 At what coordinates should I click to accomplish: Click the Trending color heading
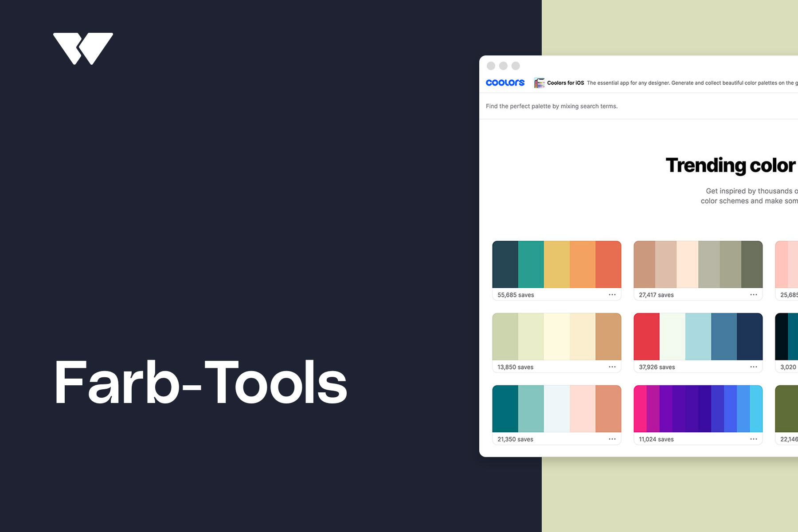click(731, 166)
